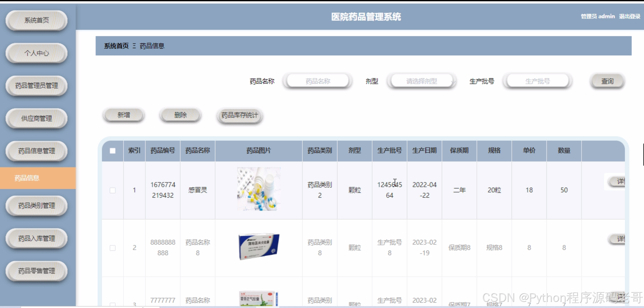Screen dimensions: 644x308
Task: Check the row for 感冒灵
Action: click(113, 190)
